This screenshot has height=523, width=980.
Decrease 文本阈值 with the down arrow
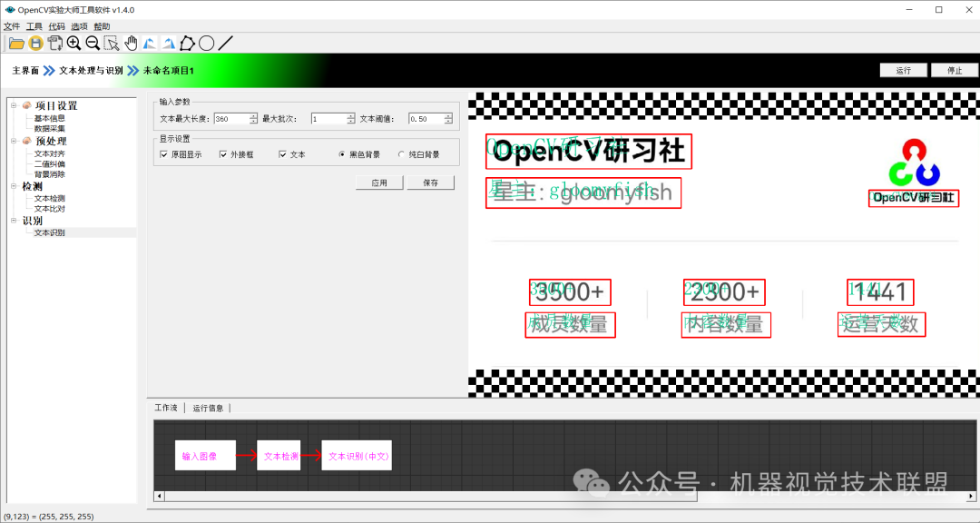[x=448, y=122]
